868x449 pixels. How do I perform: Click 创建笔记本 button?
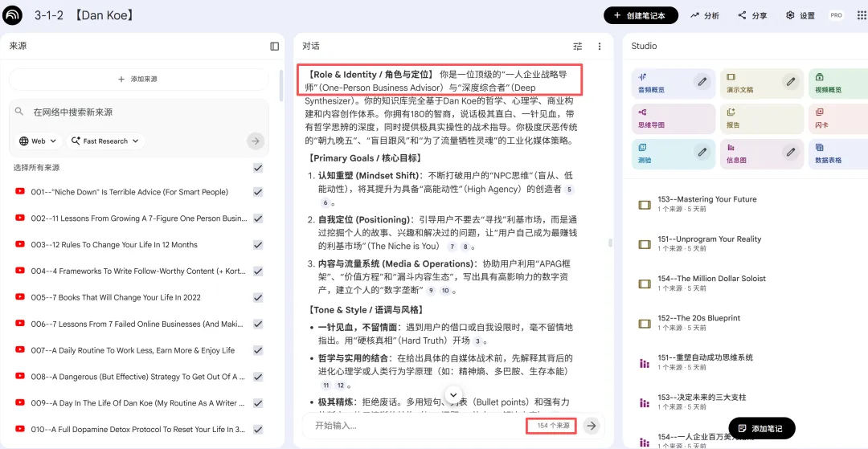(x=641, y=15)
